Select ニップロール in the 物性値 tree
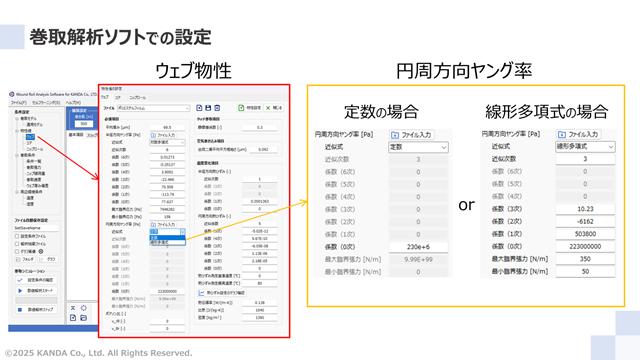Image resolution: width=640 pixels, height=360 pixels. [x=35, y=149]
